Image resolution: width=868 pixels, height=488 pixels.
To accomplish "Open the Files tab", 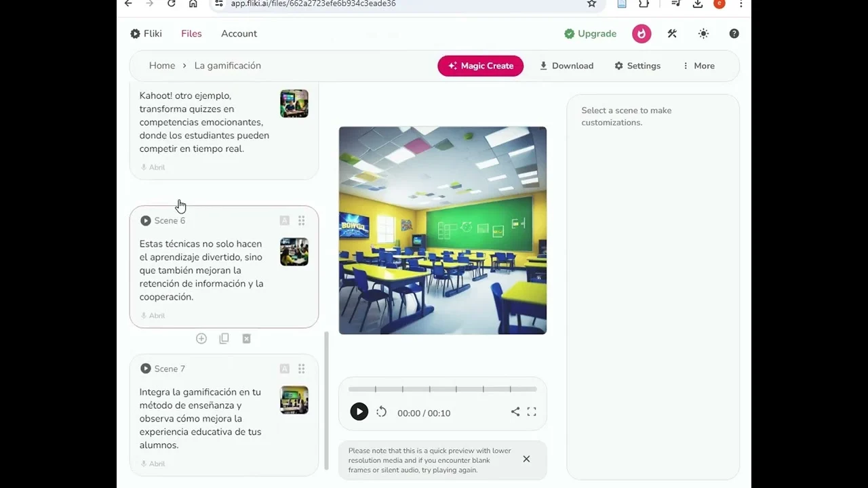I will (x=191, y=34).
